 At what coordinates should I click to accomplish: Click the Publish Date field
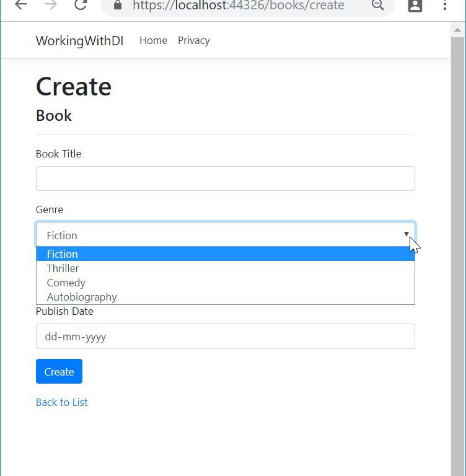(225, 337)
